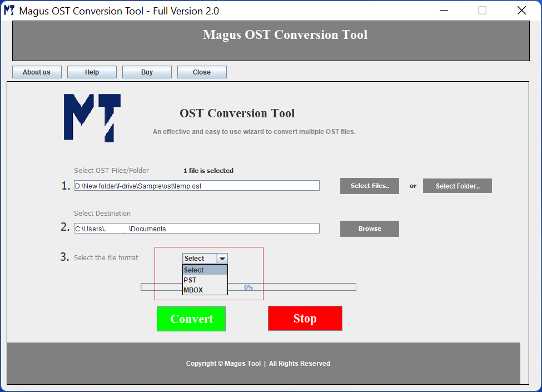Viewport: 542px width, 392px height.
Task: Pick the highlighted Select option in list
Action: (205, 270)
